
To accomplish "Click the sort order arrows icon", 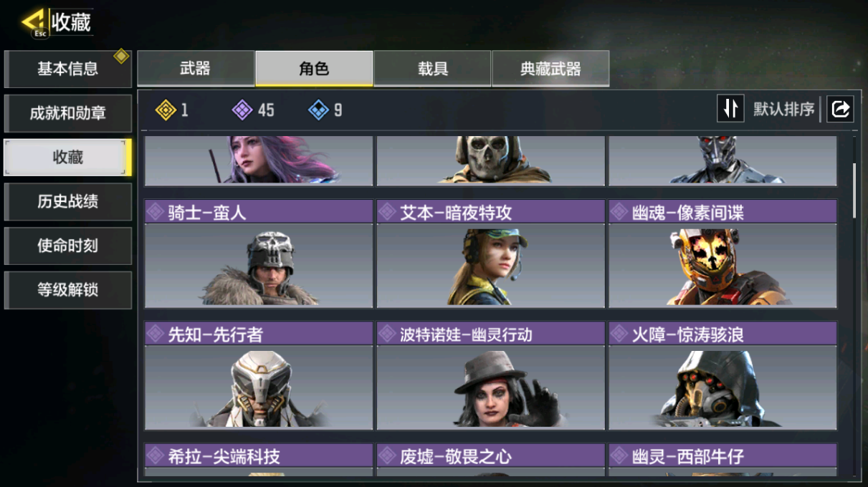I will [x=730, y=109].
